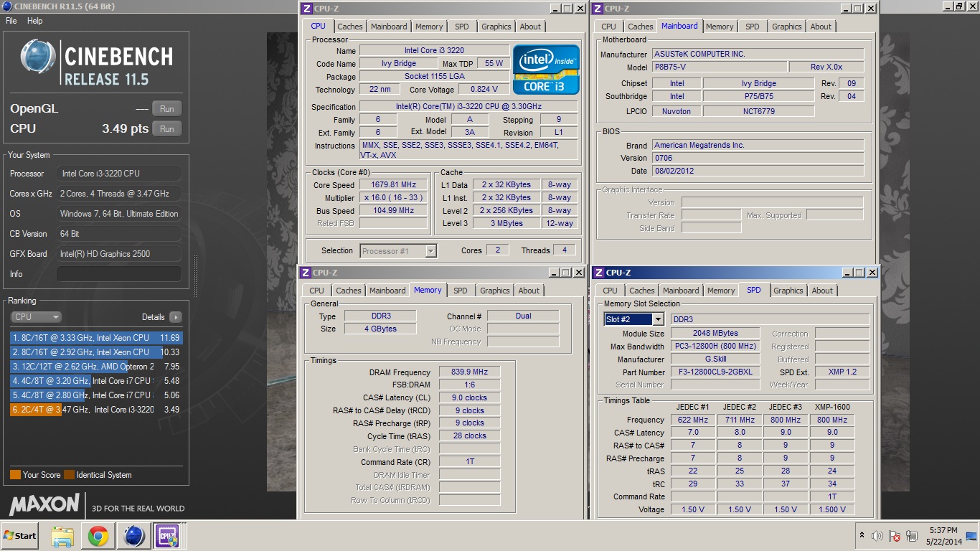Open Windows Explorer from taskbar
Screen dimensions: 980x551
[62, 536]
